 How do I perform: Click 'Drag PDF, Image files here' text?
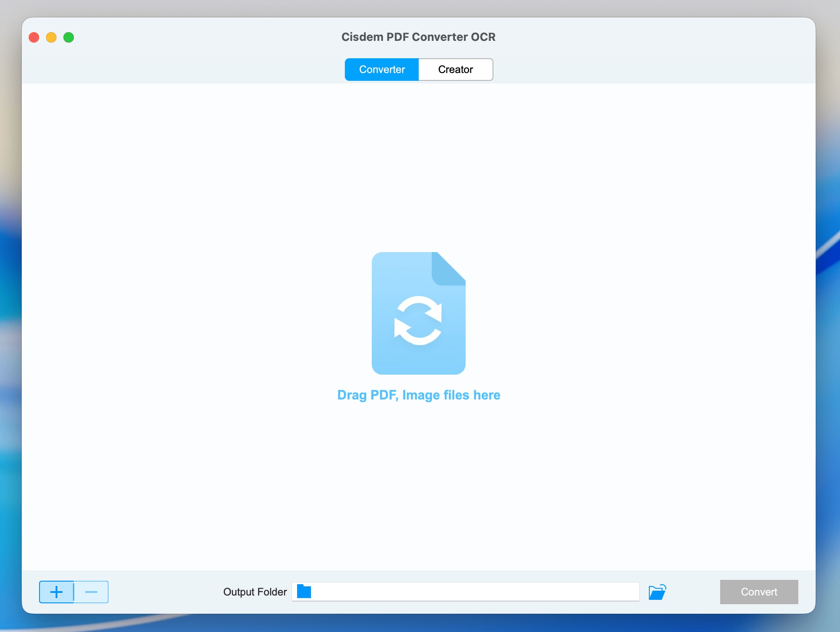pos(419,395)
